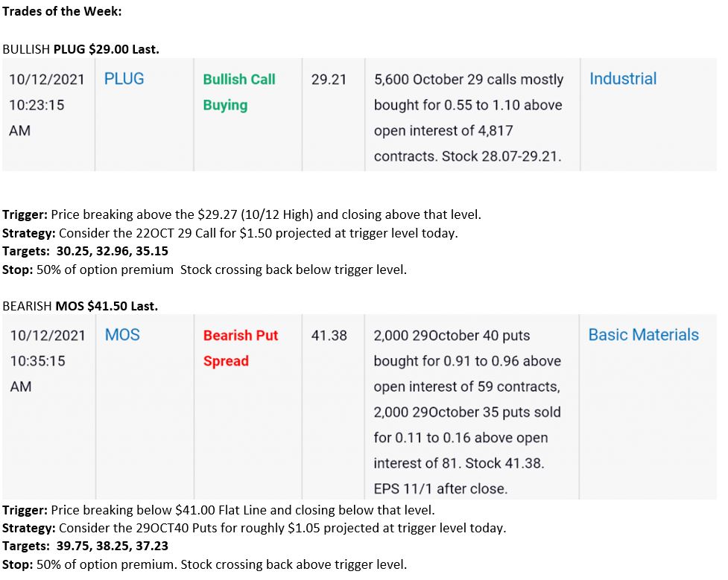The image size is (728, 580).
Task: Open the PLUG ticker link
Action: point(124,79)
